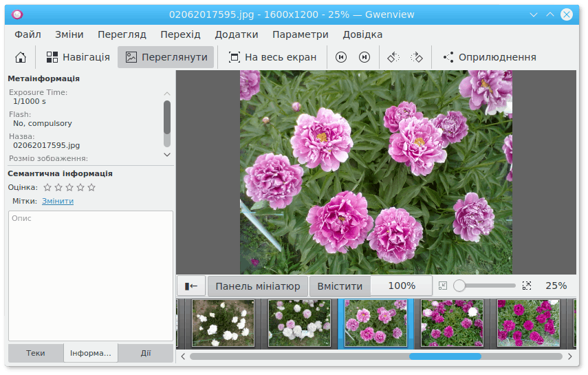Set zoom to 100% button

(402, 286)
